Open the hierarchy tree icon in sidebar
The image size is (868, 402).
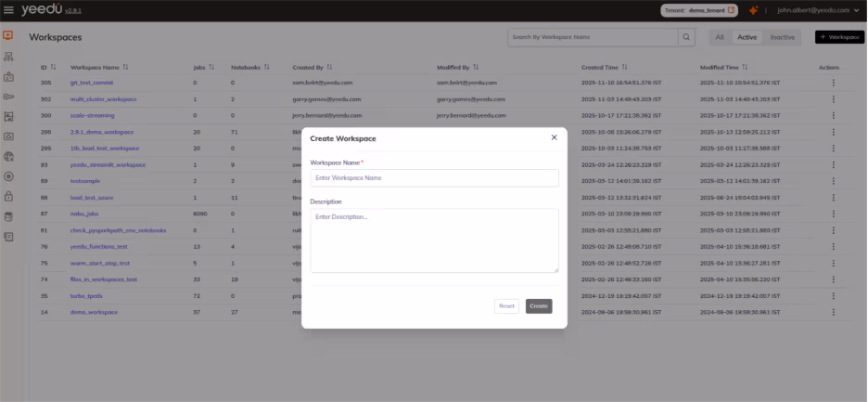8,57
